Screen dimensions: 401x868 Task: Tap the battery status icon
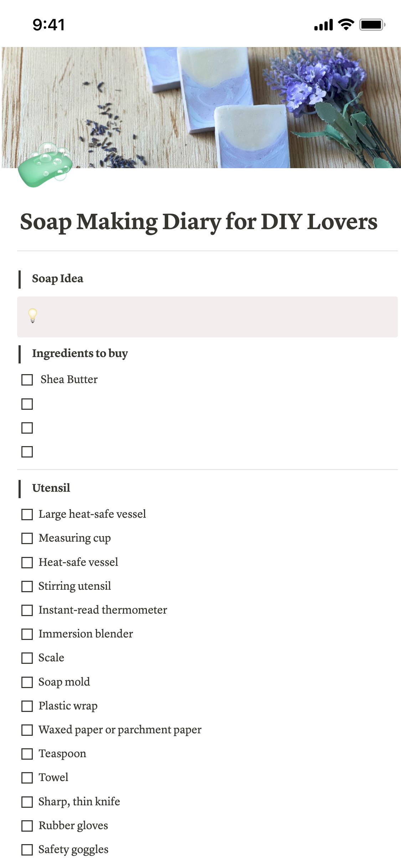click(x=372, y=25)
